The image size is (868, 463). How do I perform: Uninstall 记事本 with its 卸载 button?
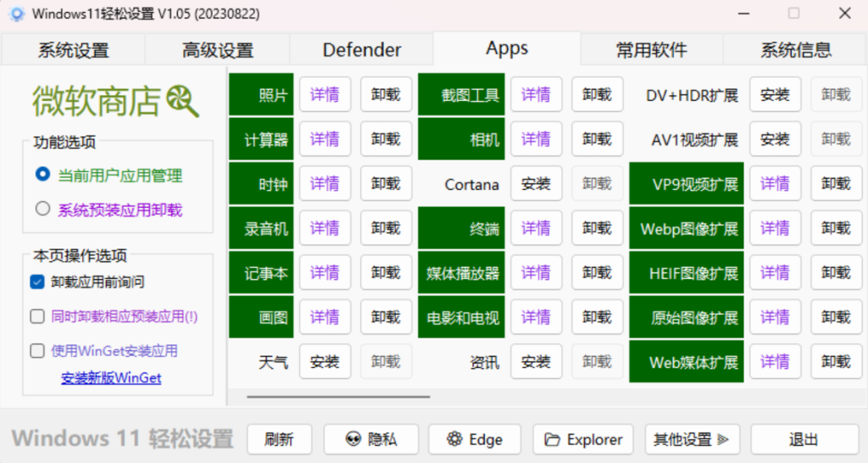coord(386,272)
